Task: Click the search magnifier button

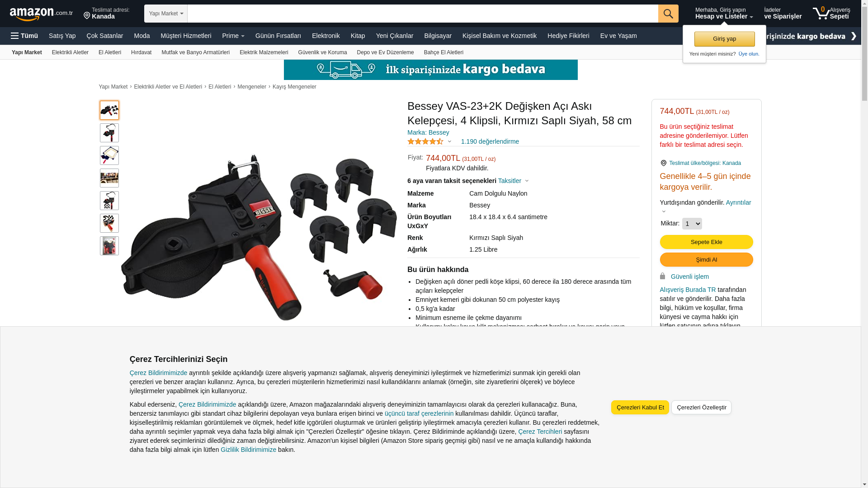Action: (x=668, y=14)
